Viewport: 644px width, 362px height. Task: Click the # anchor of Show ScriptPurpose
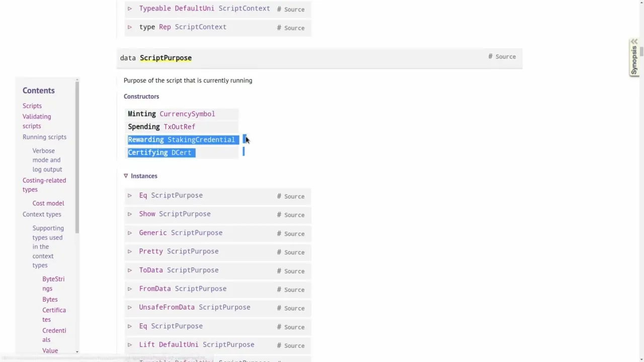pos(279,215)
